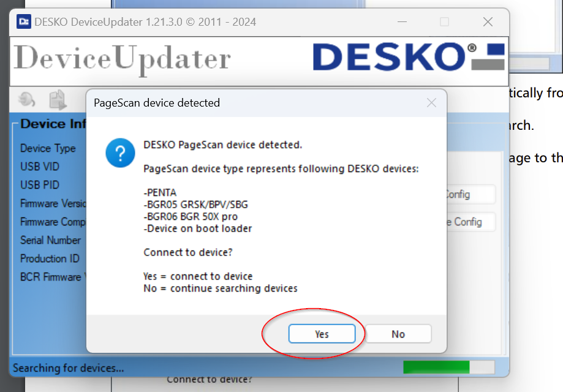Click the blue question mark in the dialog
The height and width of the screenshot is (392, 563).
click(119, 154)
